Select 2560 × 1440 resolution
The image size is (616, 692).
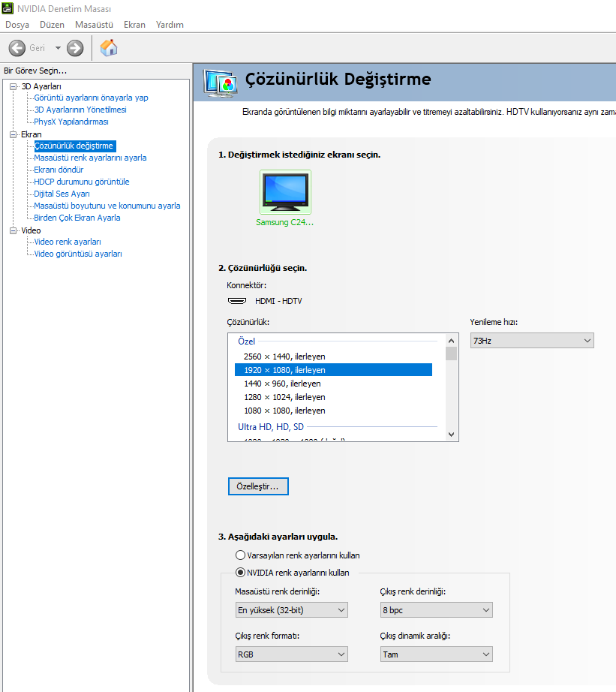click(x=333, y=357)
